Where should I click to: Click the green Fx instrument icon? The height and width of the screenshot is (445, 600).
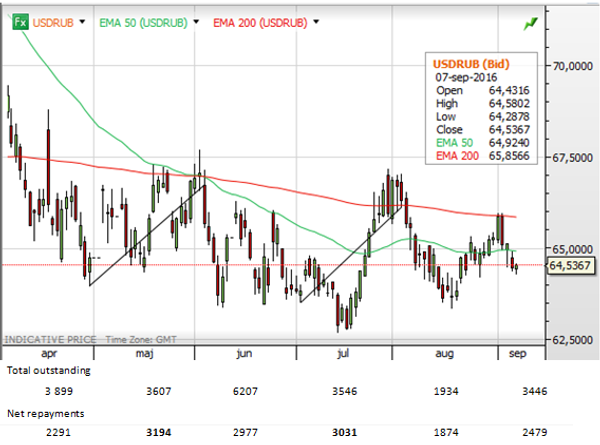coord(20,22)
